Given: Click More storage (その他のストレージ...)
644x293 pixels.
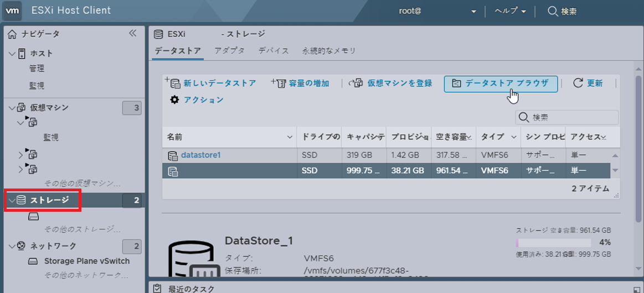Looking at the screenshot, I should pos(83,229).
